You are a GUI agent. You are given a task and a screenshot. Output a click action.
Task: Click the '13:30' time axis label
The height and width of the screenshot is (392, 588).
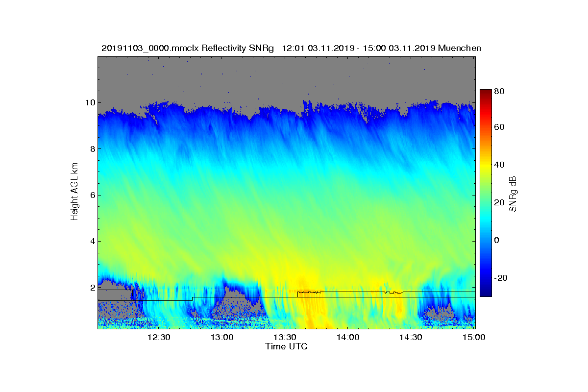pos(285,338)
